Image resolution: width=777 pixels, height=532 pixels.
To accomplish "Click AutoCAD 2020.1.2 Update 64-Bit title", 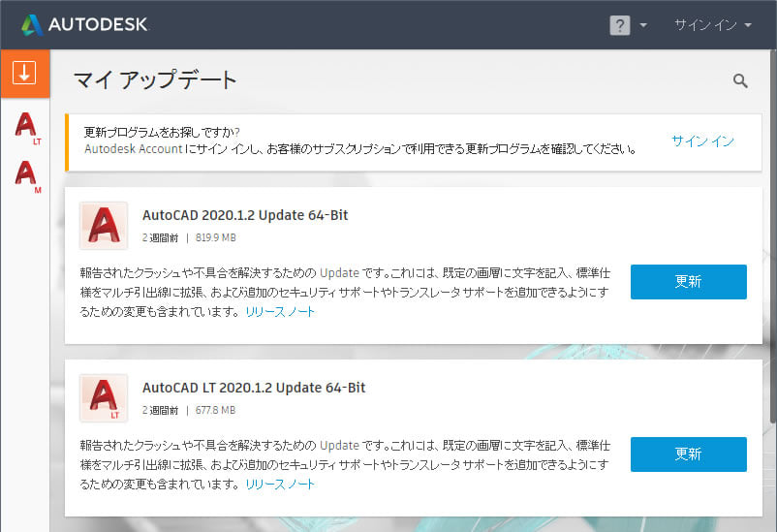I will tap(245, 215).
